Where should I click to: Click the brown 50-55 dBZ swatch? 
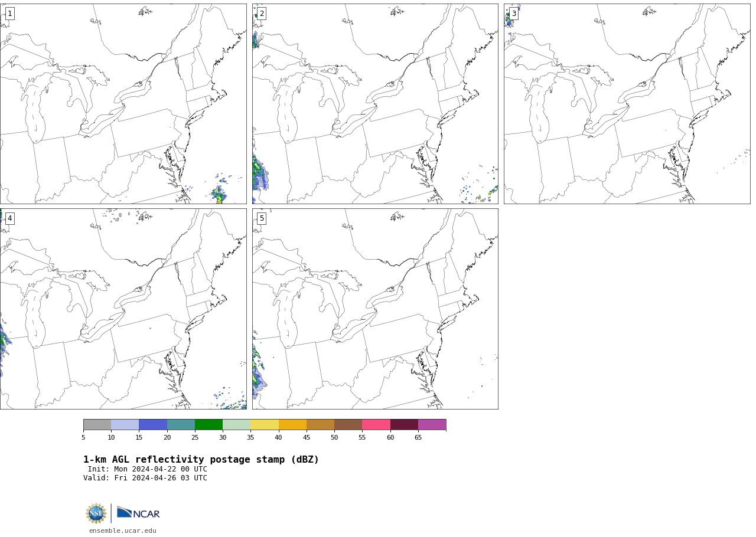pos(348,425)
